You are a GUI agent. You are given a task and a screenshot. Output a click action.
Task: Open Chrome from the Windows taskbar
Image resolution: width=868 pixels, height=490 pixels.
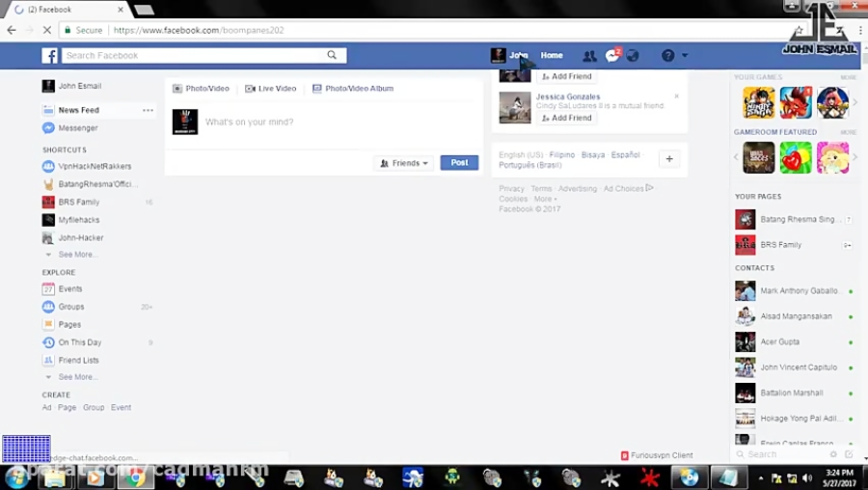click(x=134, y=477)
